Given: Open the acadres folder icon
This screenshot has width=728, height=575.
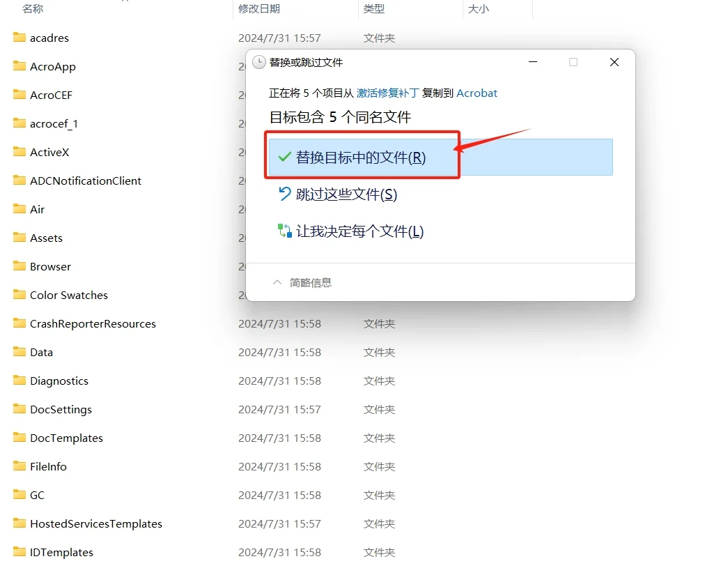Looking at the screenshot, I should tap(19, 38).
